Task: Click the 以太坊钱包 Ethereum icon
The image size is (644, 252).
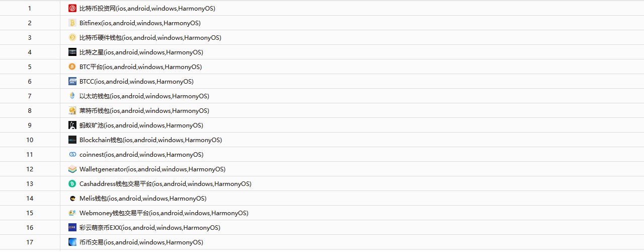Action: point(72,96)
